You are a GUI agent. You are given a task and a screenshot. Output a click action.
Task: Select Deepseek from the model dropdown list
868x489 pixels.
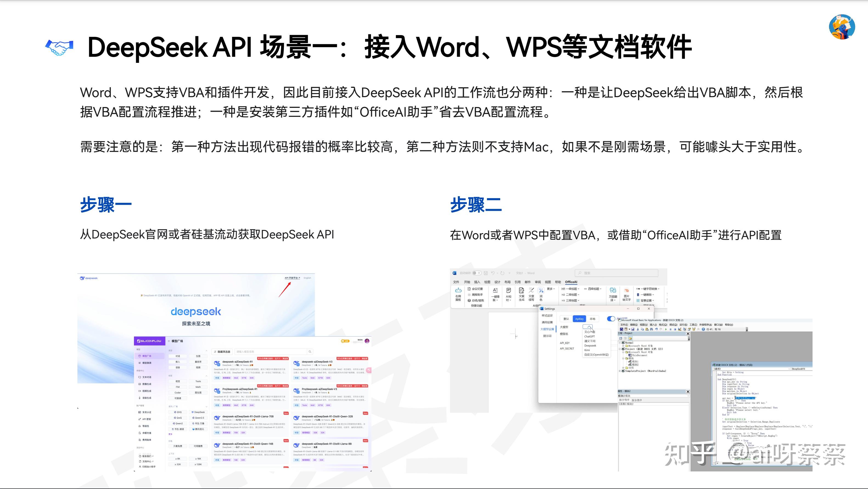pyautogui.click(x=590, y=346)
